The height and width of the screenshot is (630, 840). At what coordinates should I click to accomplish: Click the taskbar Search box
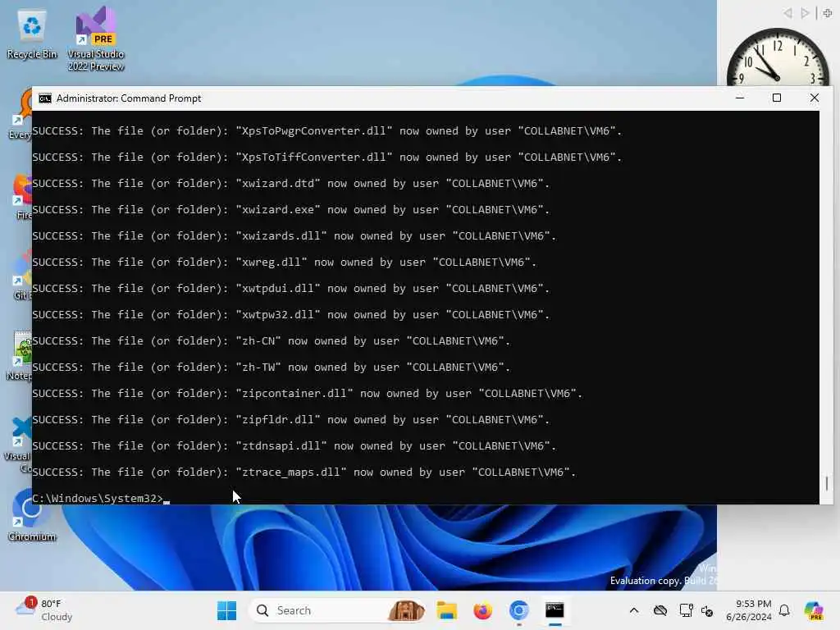click(339, 610)
